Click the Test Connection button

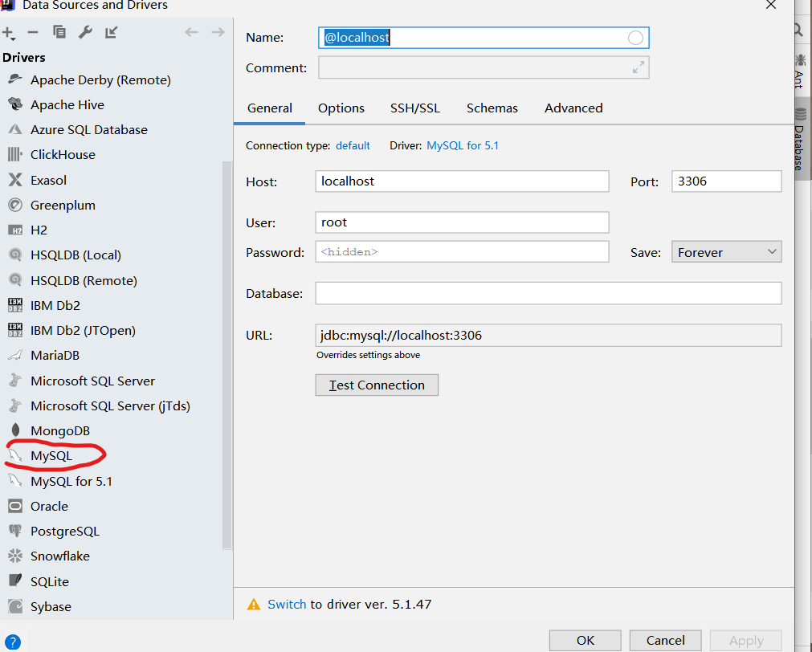(377, 385)
